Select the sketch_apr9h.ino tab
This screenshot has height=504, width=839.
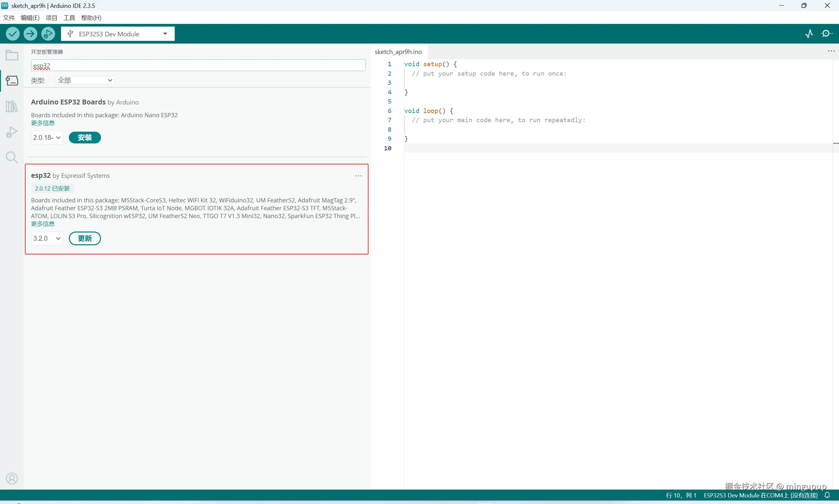coord(398,52)
